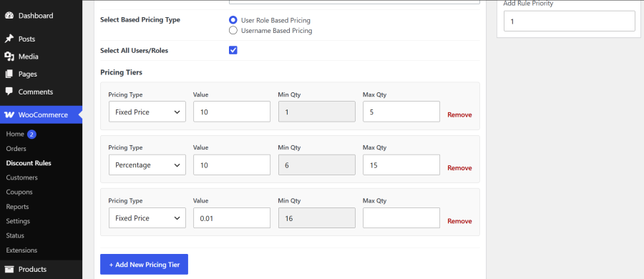Click Max Qty field containing 5

pos(401,112)
